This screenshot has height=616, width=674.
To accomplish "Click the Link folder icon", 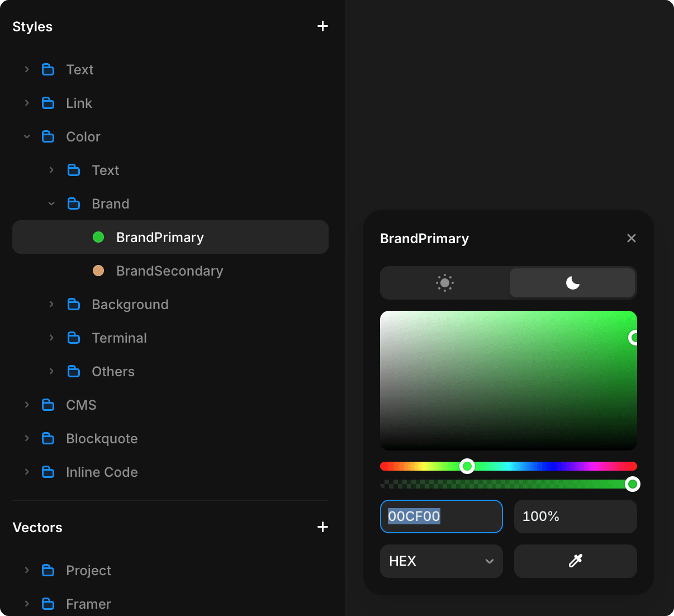I will [x=48, y=103].
